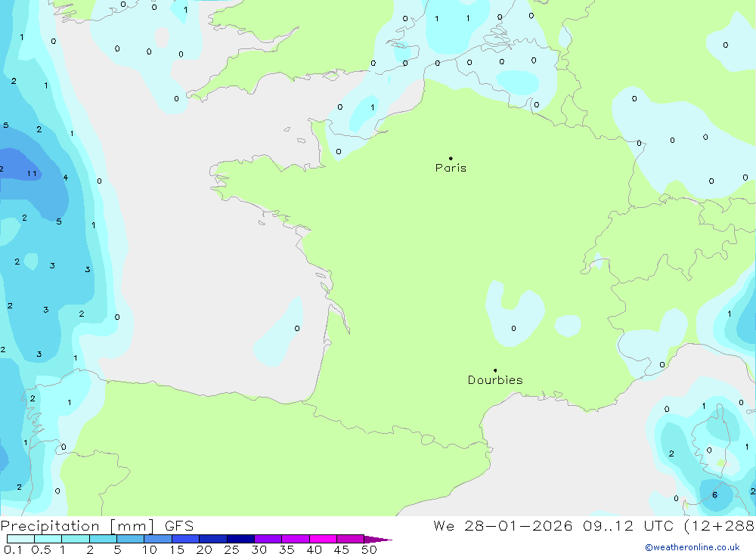Image resolution: width=756 pixels, height=554 pixels.
Task: Pick the 0.1–0.5 mm legend color swatch
Action: point(20,539)
